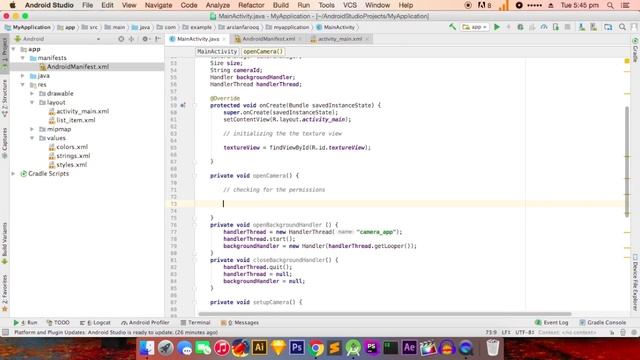This screenshot has width=640, height=360.
Task: Open the VCS menu
Action: 349,5
